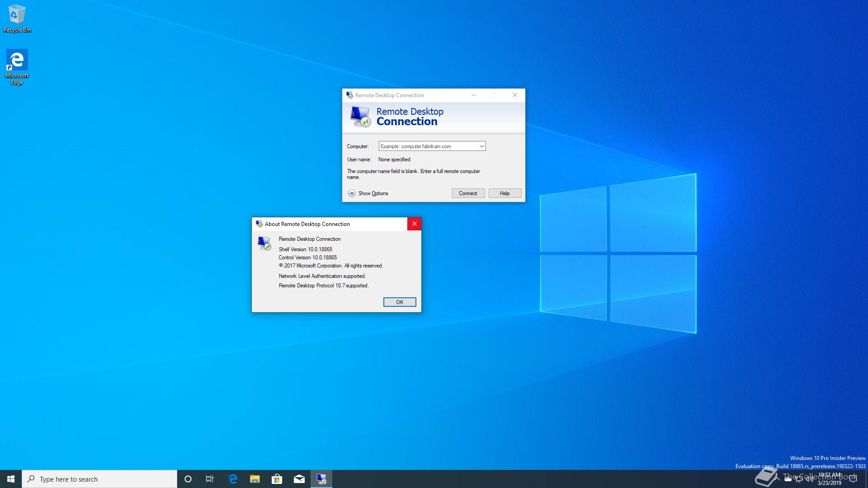This screenshot has height=488, width=868.
Task: Close the About Remote Desktop Connection dialog
Action: pos(414,224)
